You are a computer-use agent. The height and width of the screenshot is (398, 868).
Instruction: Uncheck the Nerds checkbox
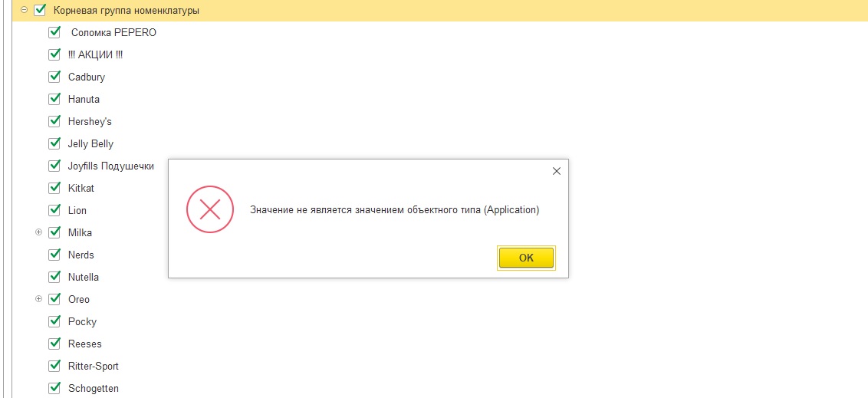(x=54, y=255)
